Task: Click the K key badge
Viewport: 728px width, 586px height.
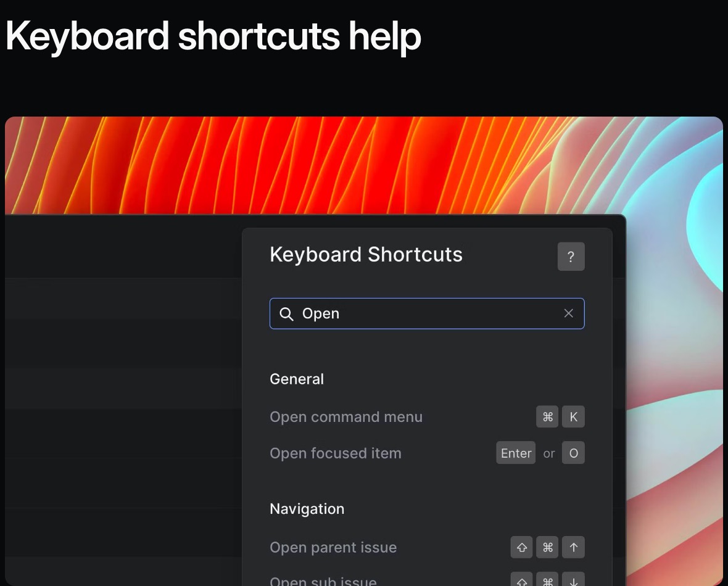Action: pyautogui.click(x=573, y=416)
